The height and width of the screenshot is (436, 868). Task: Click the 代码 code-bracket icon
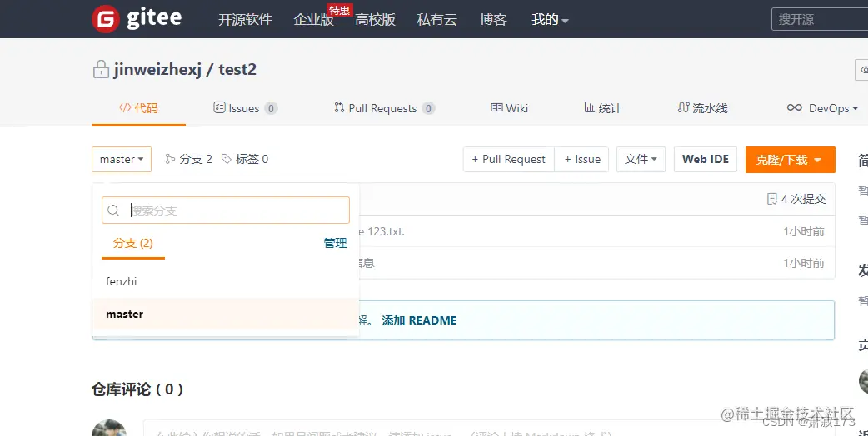point(125,108)
